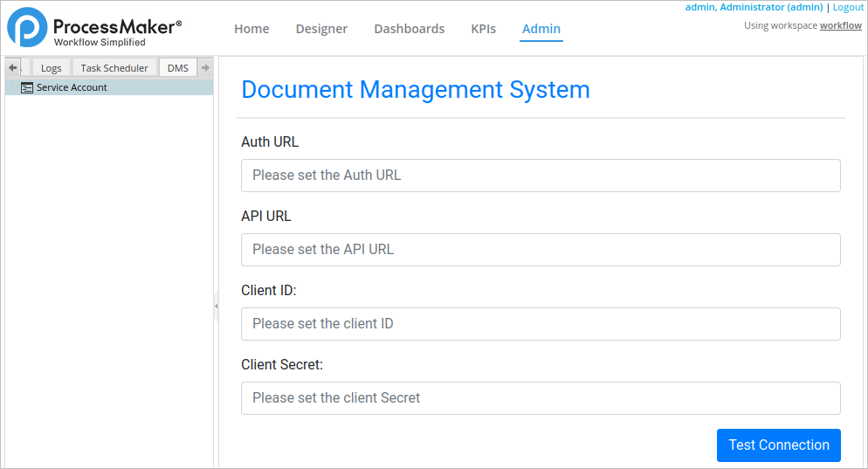Focus the Auth URL input field
The height and width of the screenshot is (469, 868).
[x=541, y=176]
